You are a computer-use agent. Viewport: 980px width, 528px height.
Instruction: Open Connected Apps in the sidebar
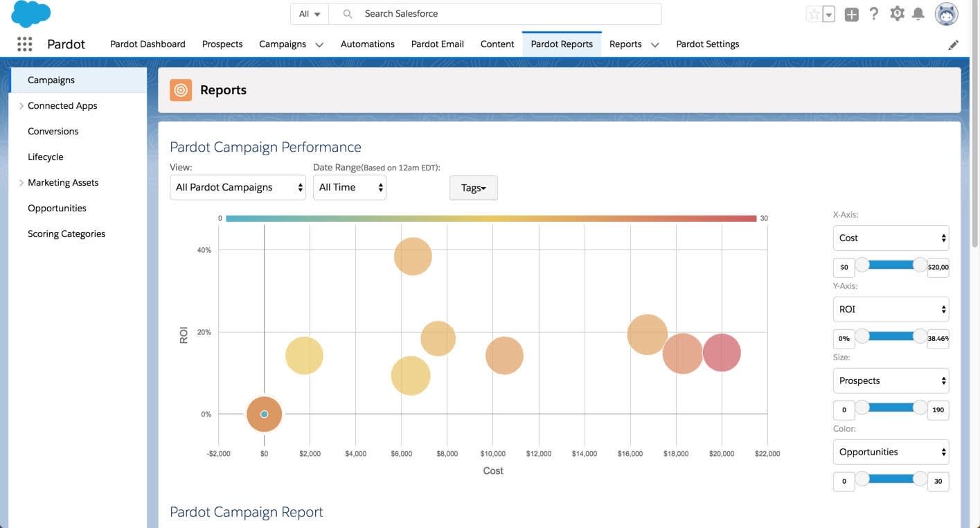pyautogui.click(x=62, y=105)
